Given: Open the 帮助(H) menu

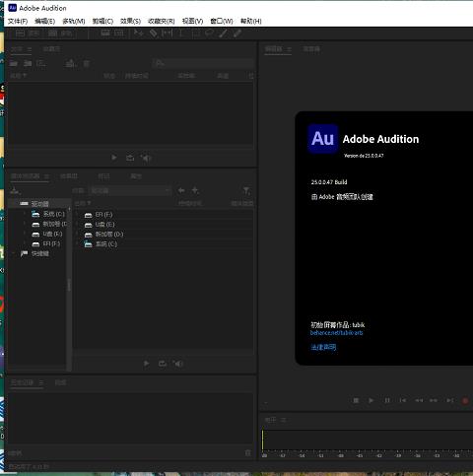Looking at the screenshot, I should click(251, 22).
